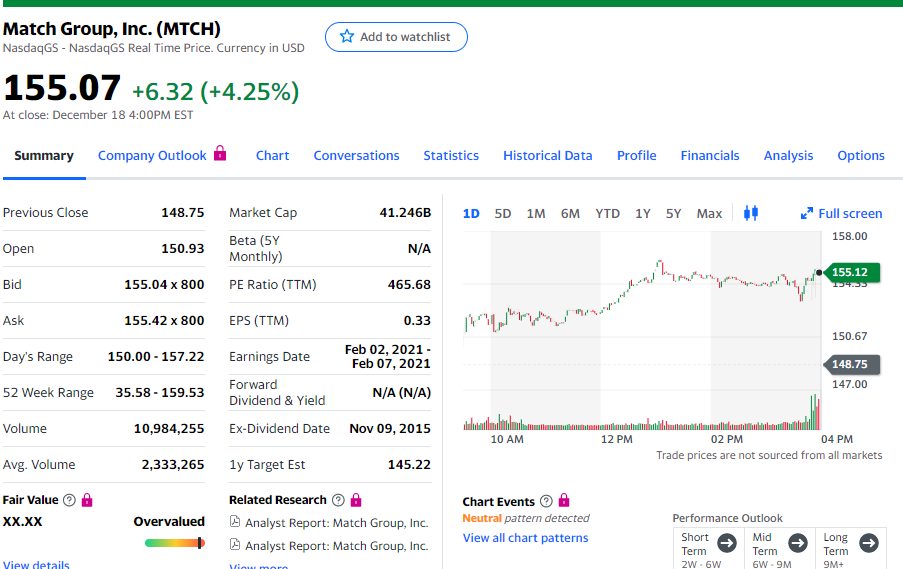Click the star icon in Add to watchlist

point(347,37)
